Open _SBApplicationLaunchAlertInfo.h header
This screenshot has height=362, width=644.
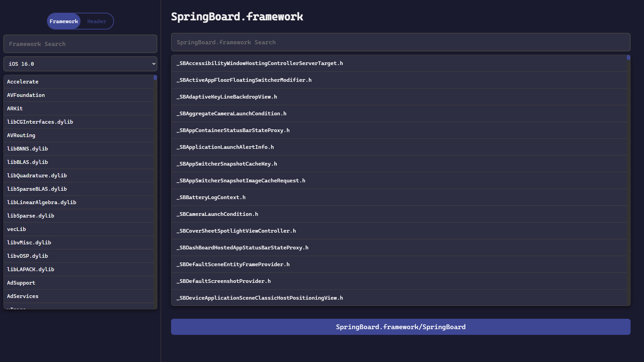click(399, 147)
